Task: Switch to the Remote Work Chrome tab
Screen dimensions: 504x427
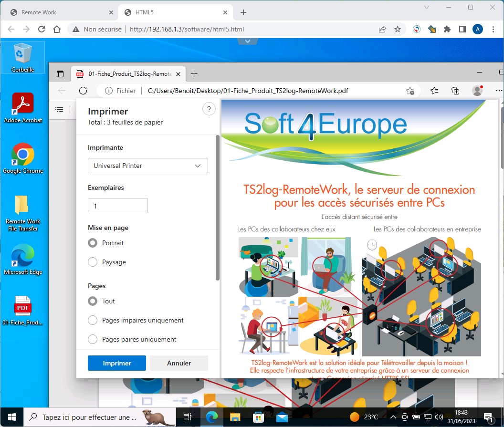Action: tap(60, 12)
